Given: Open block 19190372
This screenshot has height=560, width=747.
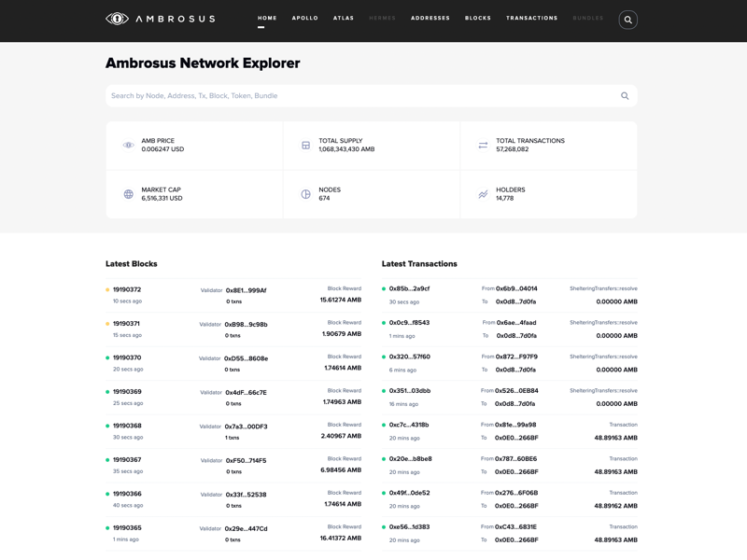Looking at the screenshot, I should click(127, 289).
